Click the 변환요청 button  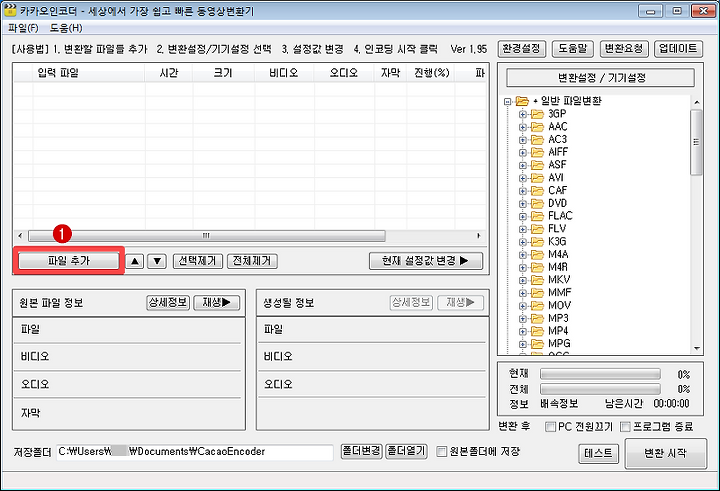tap(624, 49)
